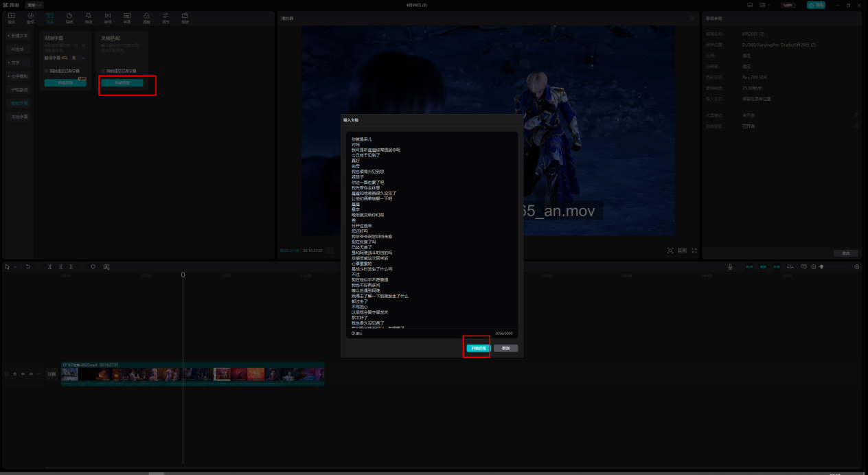
Task: Open the 转场 (Transitions) panel icon
Action: pyautogui.click(x=108, y=17)
